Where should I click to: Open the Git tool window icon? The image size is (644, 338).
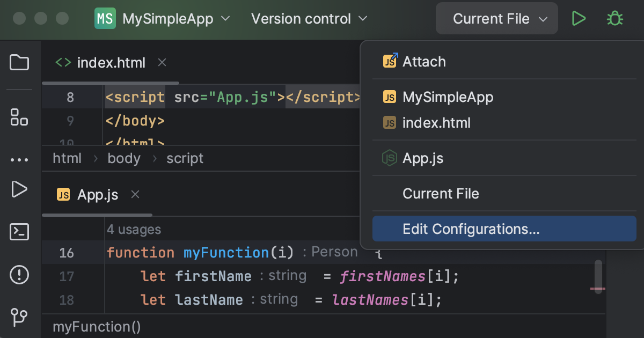click(19, 317)
